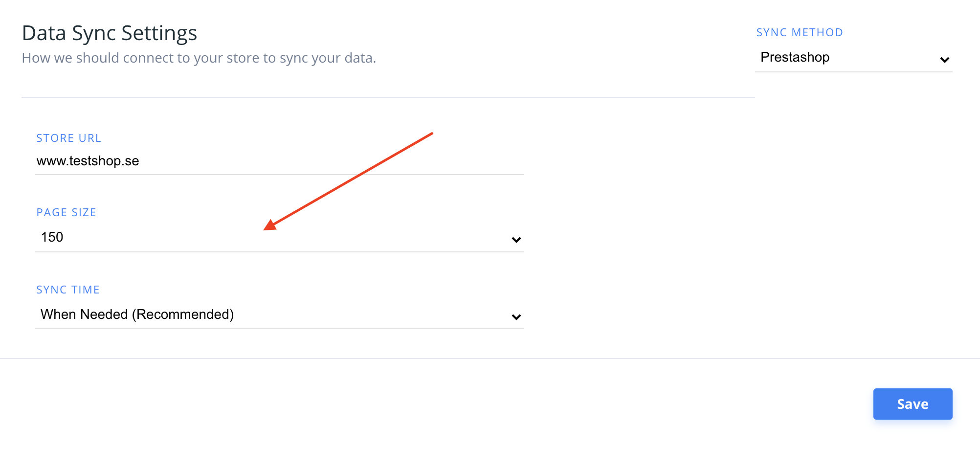Click the Data Sync Settings heading
The height and width of the screenshot is (449, 980).
[110, 33]
